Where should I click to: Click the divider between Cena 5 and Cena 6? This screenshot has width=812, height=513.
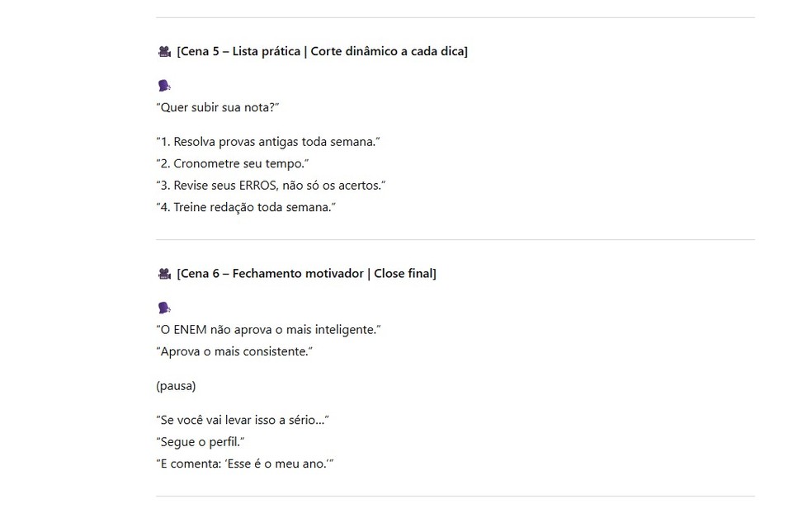point(455,240)
